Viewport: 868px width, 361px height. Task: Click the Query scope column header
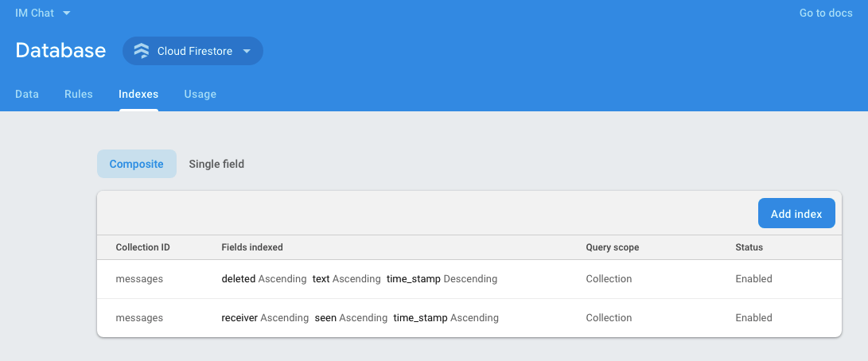613,247
